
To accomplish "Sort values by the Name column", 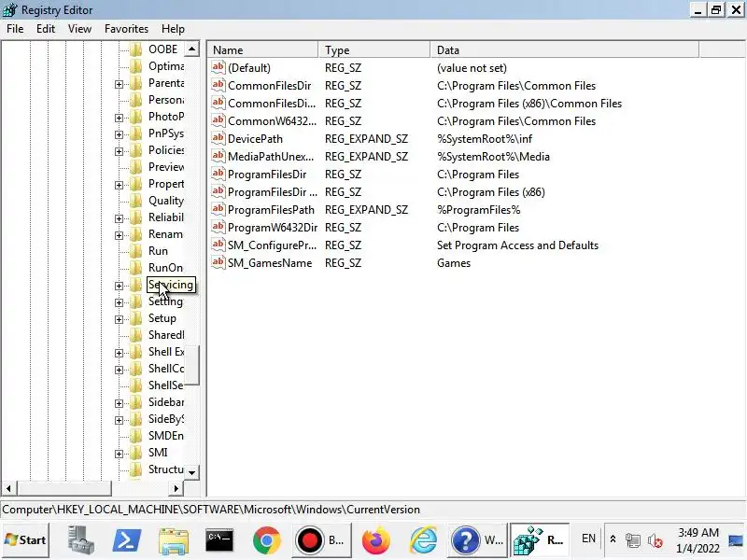I will (x=262, y=50).
